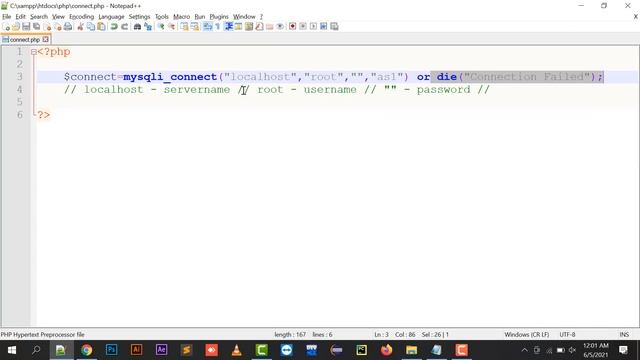This screenshot has height=360, width=640.
Task: Click the green Undo arrow
Action: pyautogui.click(x=114, y=27)
